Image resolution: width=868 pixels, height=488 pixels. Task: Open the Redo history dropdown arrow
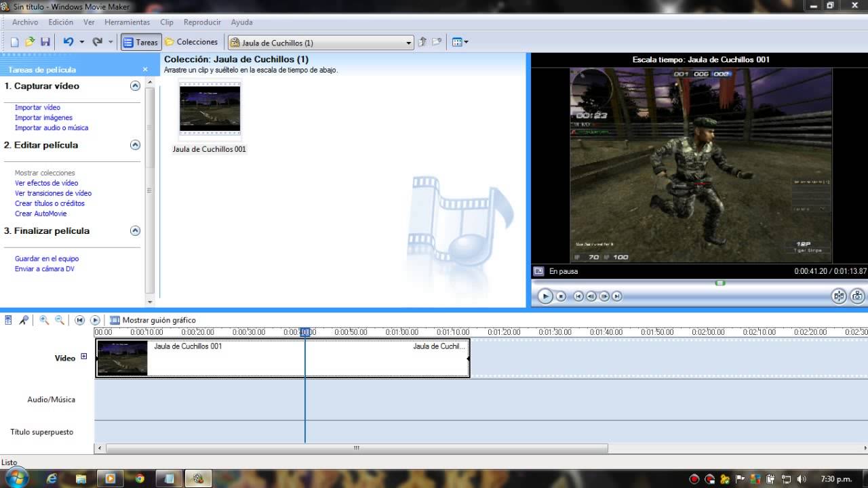click(x=111, y=42)
